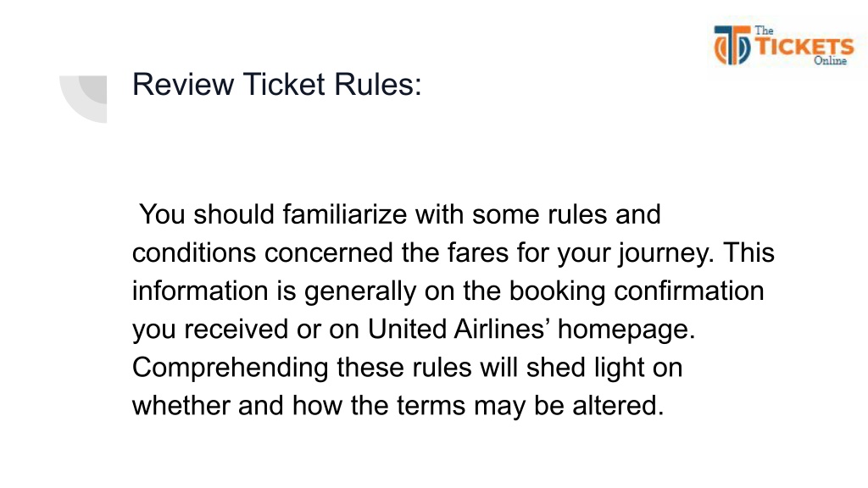Click the word 'homepage.' in the paragraph
Viewport: 868px width, 488px height.
click(626, 330)
